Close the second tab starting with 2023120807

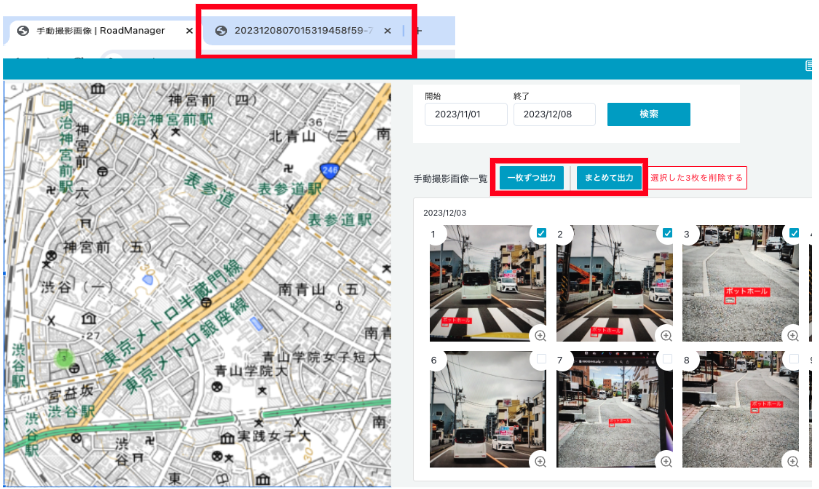[387, 31]
